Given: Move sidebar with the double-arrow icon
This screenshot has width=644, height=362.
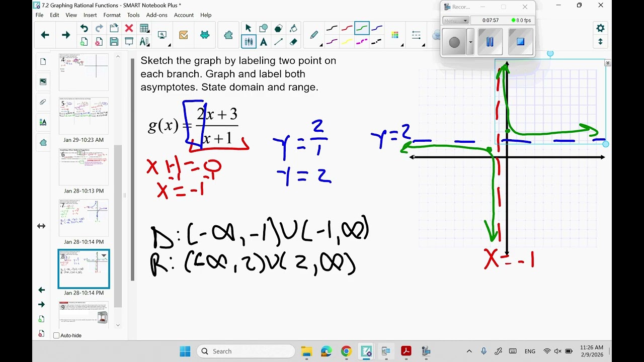Looking at the screenshot, I should 41,226.
